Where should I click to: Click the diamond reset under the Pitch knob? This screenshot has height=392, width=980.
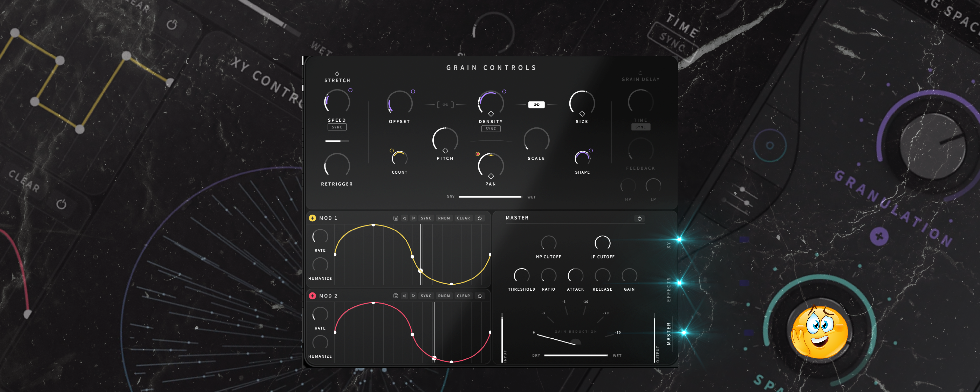pos(445,151)
